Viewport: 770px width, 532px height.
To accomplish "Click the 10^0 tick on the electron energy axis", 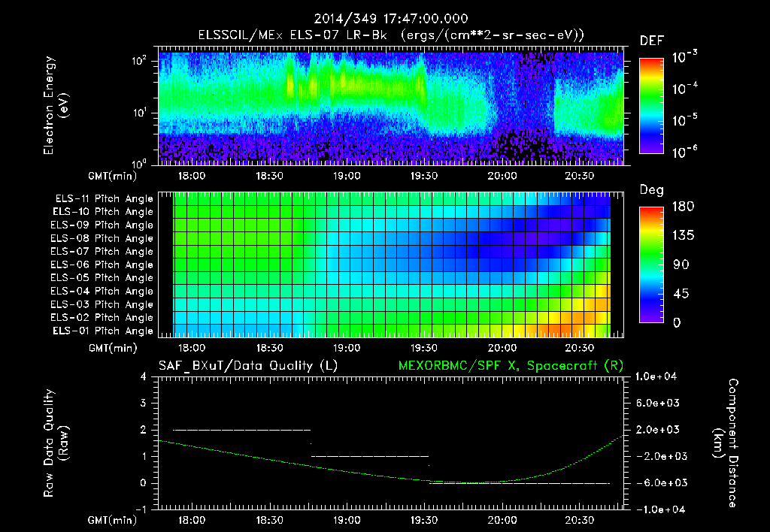I will pos(139,163).
